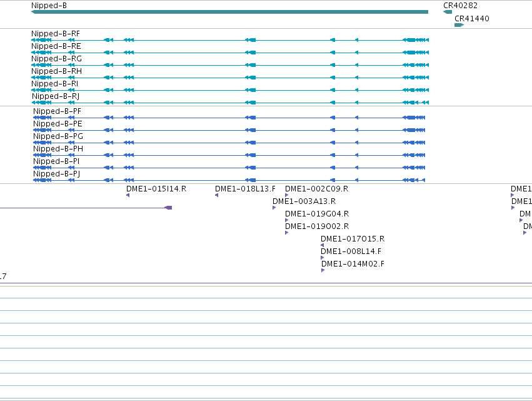This screenshot has width=532, height=401.
Task: Select transcript Nipped-B-RI
Action: click(x=230, y=90)
